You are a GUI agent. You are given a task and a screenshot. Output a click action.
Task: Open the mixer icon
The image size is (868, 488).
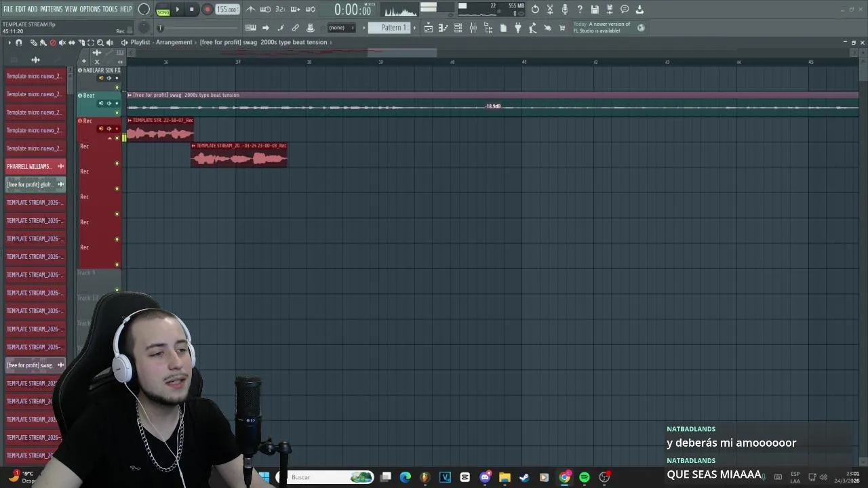coord(473,28)
